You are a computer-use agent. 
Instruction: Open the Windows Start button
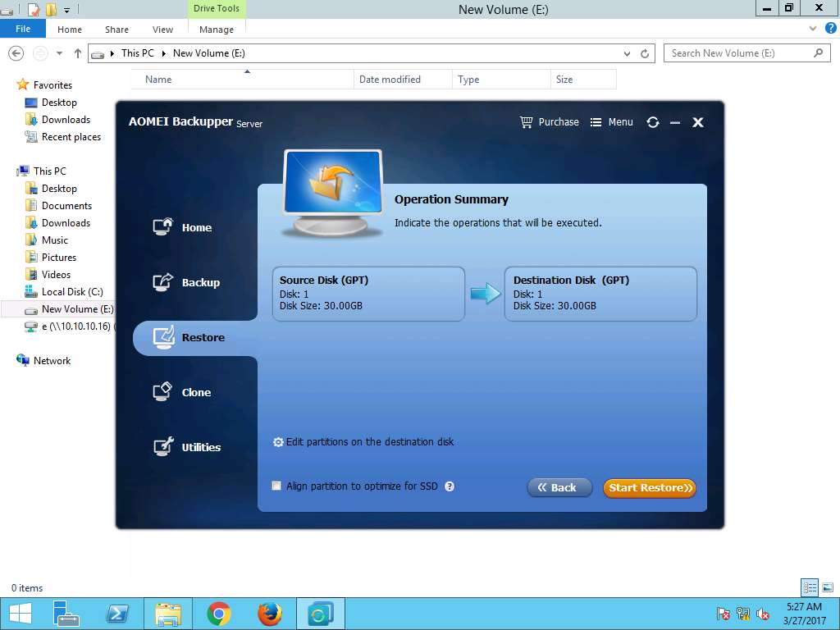click(21, 614)
